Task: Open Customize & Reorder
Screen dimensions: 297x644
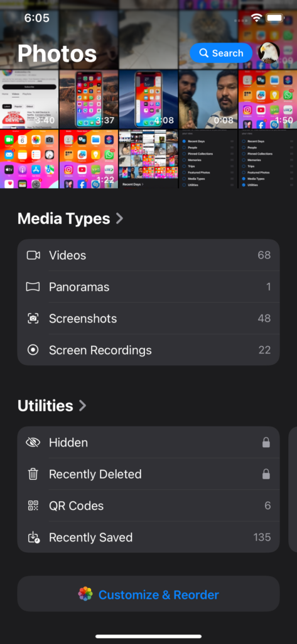Action: click(x=148, y=594)
